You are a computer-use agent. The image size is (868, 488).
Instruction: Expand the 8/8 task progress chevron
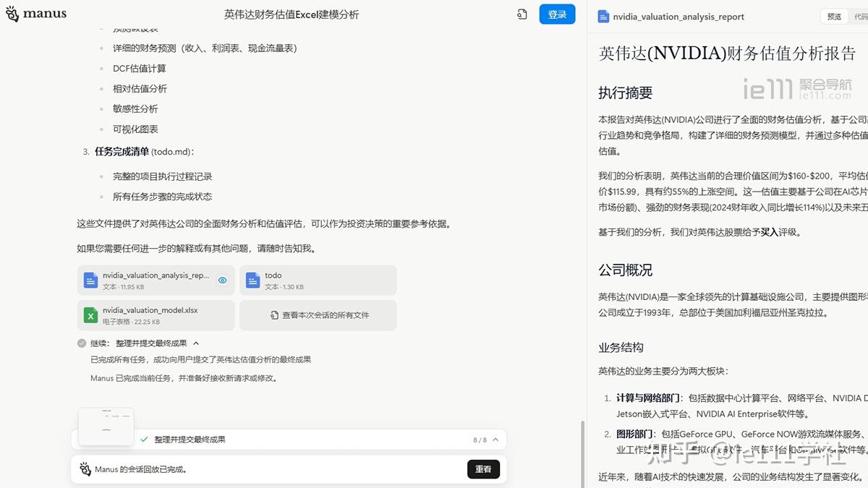coord(494,439)
